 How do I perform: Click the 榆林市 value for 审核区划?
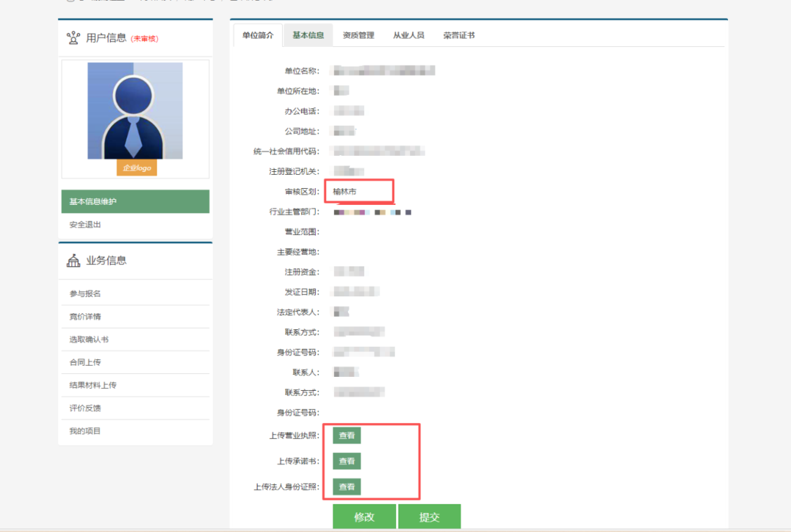(344, 192)
